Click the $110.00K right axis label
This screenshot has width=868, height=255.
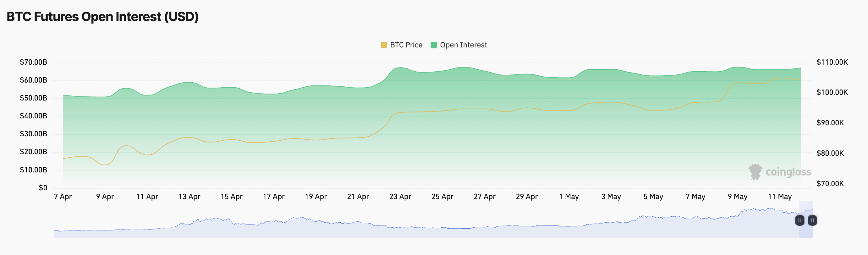pyautogui.click(x=832, y=62)
